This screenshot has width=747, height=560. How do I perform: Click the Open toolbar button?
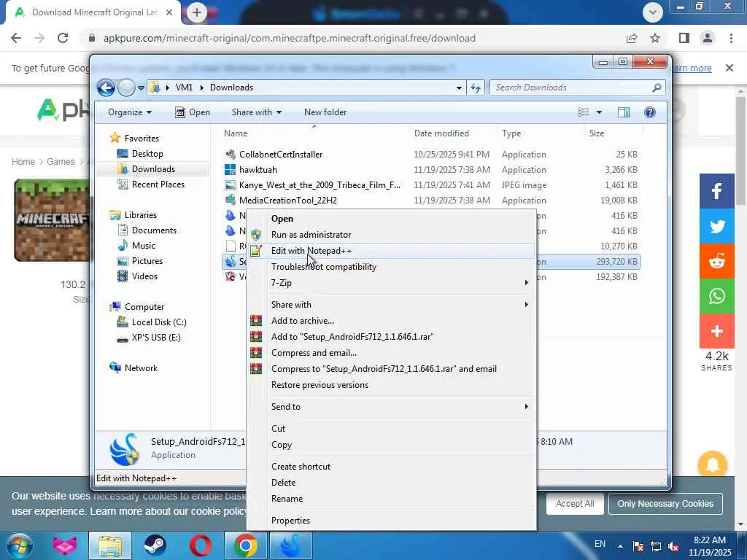coord(193,112)
